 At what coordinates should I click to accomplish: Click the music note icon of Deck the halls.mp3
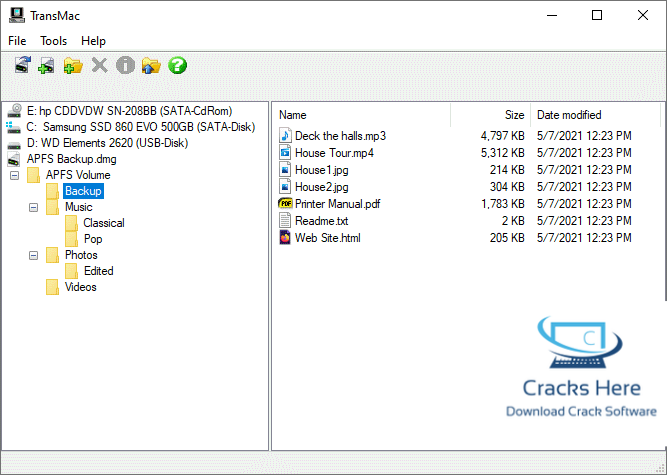coord(285,136)
